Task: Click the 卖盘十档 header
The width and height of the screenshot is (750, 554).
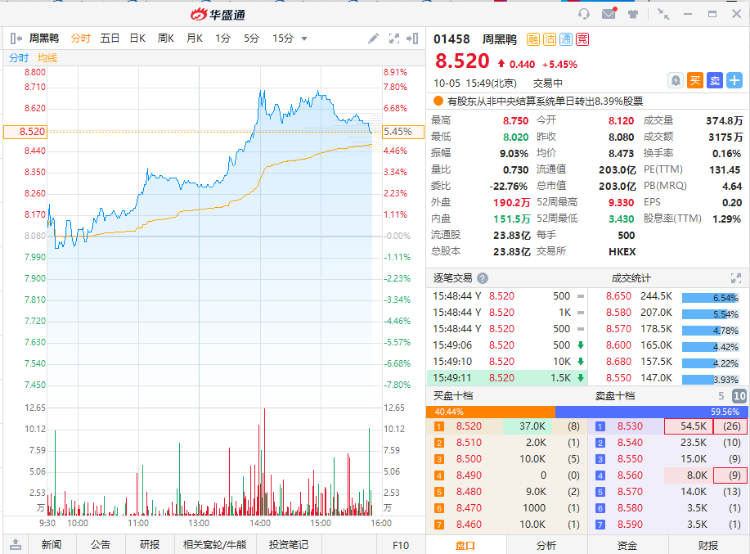Action: coord(615,396)
